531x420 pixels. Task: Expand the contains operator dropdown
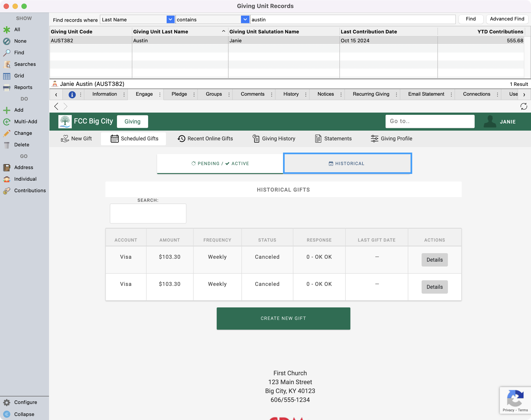click(x=245, y=19)
